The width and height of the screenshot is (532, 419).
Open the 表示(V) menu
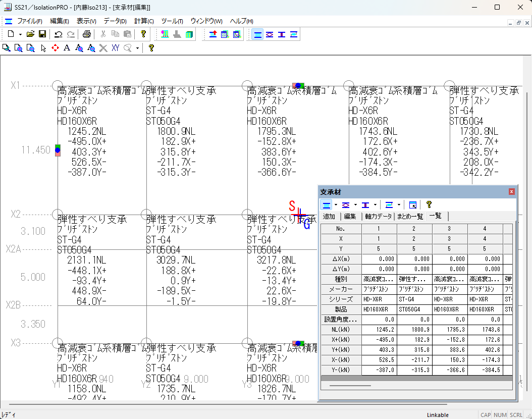pos(86,21)
